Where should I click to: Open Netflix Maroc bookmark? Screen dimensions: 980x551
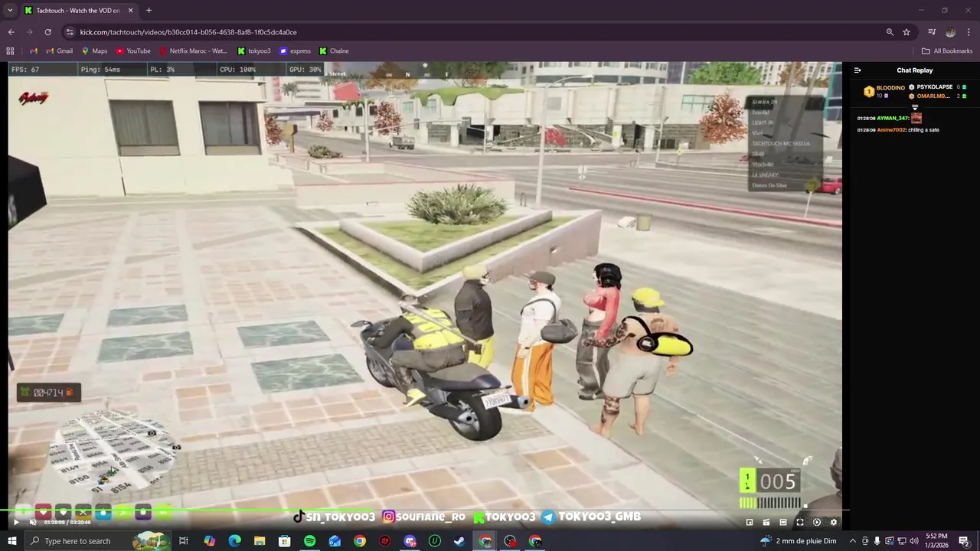pos(194,51)
